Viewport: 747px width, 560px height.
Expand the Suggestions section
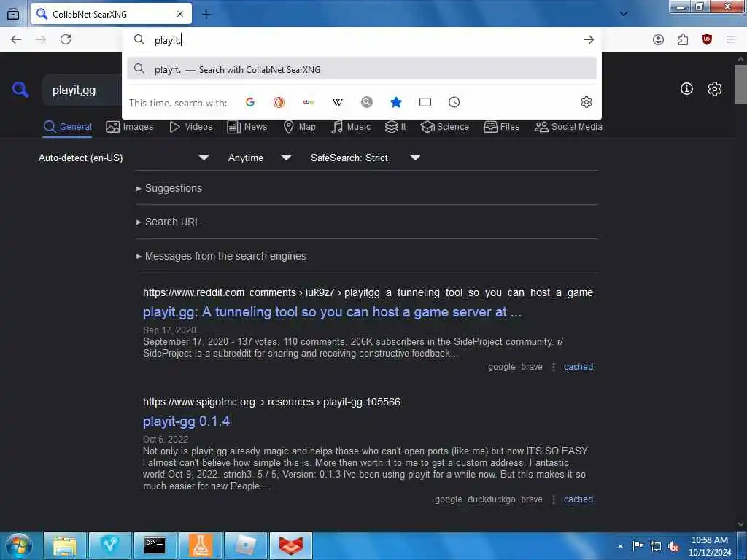pyautogui.click(x=169, y=189)
